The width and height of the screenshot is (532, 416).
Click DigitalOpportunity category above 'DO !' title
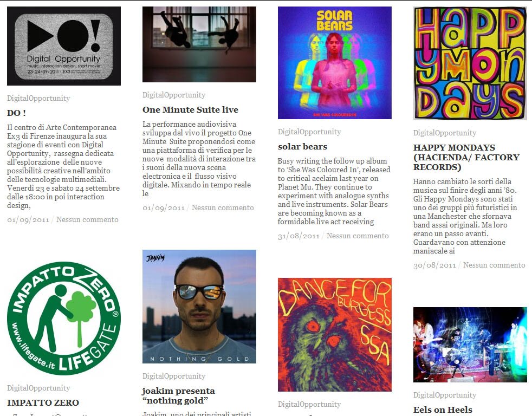(x=38, y=99)
